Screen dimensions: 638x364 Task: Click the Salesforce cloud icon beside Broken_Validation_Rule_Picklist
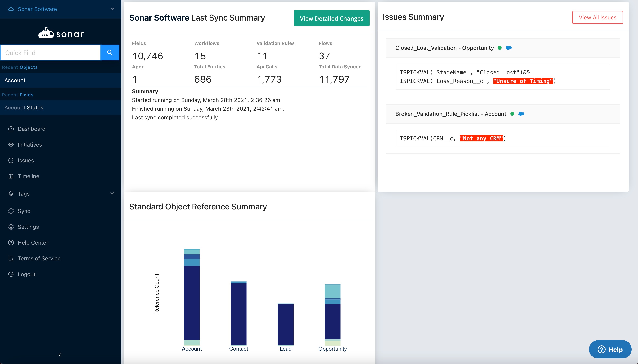[x=521, y=114]
